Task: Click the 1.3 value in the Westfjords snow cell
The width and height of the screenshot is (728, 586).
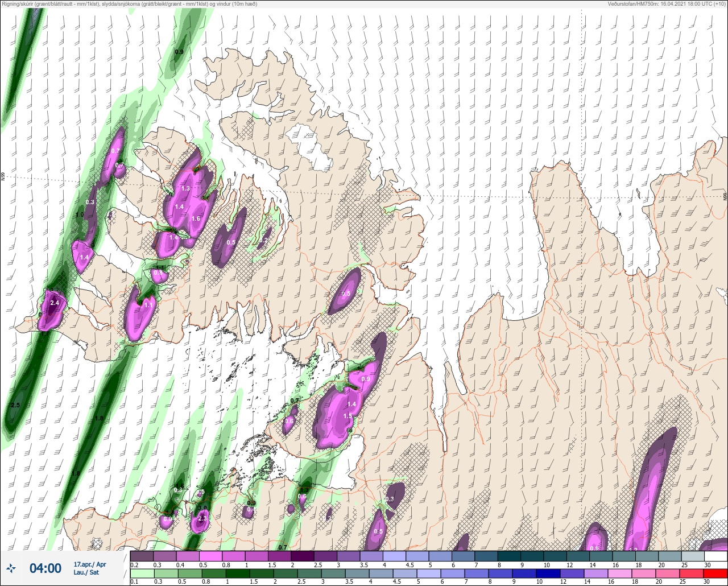Action: (185, 188)
